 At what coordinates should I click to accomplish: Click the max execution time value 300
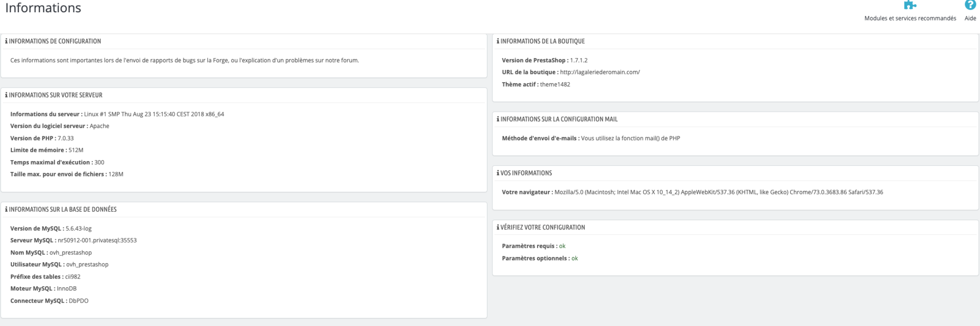100,162
